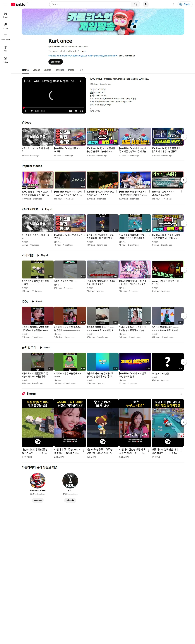This screenshot has width=195, height=644.
Task: Seek on the featured video progress bar
Action: click(x=54, y=107)
